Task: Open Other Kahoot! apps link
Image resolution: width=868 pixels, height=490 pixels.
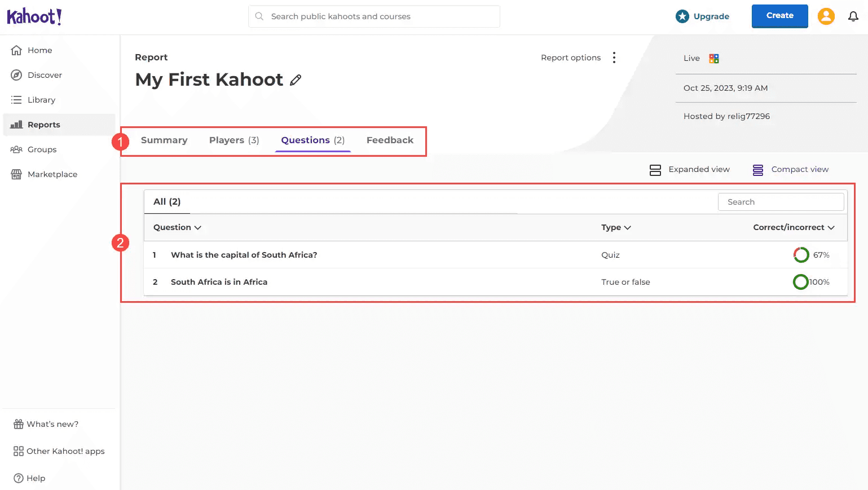Action: [x=59, y=451]
